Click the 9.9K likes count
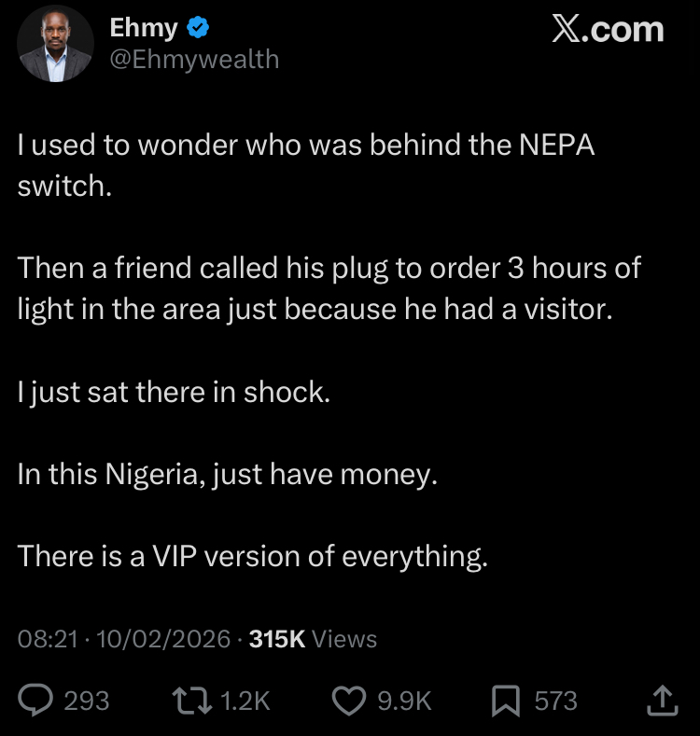The image size is (700, 736). 404,701
